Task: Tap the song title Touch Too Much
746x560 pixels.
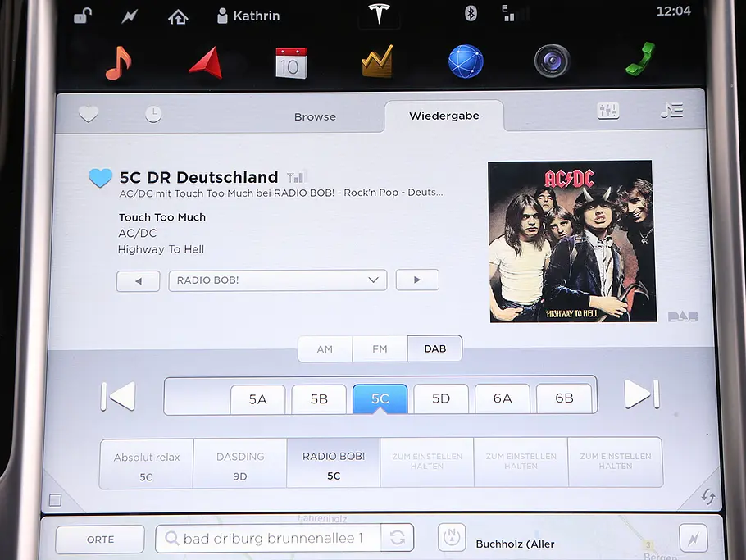Action: tap(162, 217)
